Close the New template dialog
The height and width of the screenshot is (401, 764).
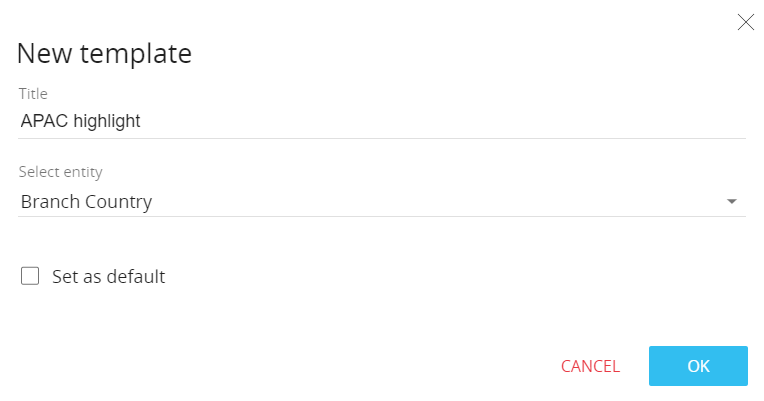point(745,22)
